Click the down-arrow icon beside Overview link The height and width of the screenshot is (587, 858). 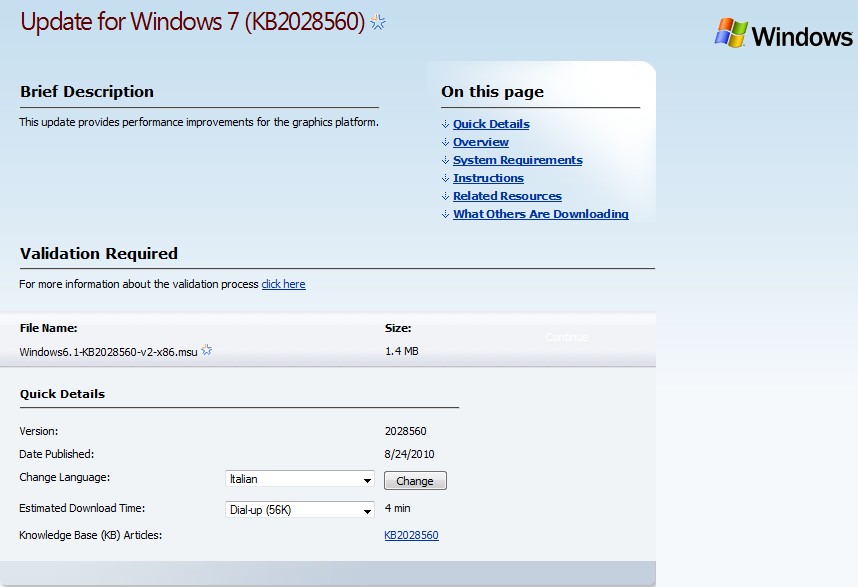click(445, 142)
